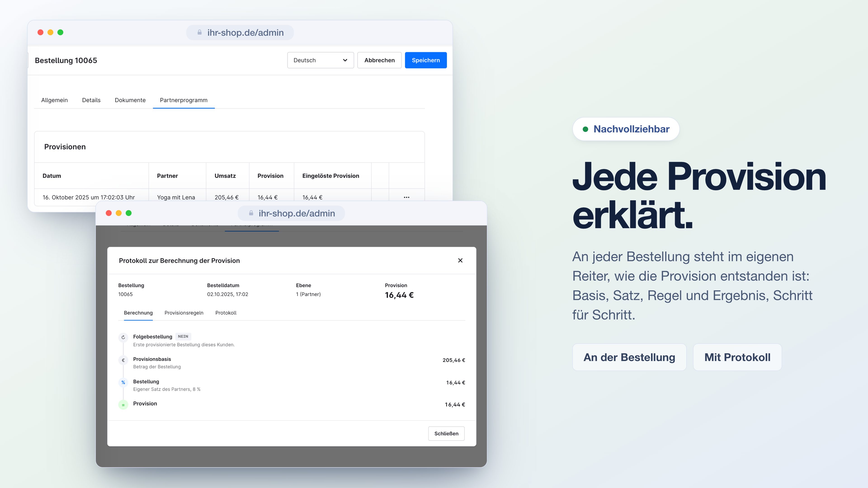
Task: Select the Partnerprogramm tab in back window
Action: coord(184,100)
